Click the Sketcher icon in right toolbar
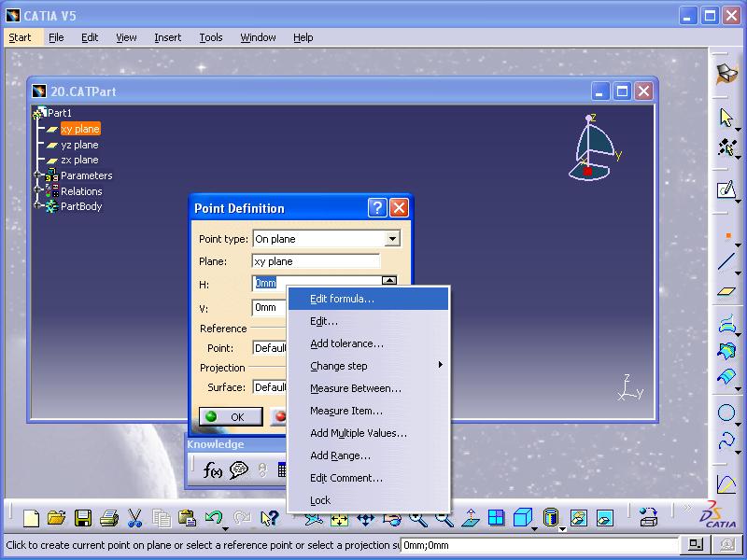747x560 pixels. [726, 190]
